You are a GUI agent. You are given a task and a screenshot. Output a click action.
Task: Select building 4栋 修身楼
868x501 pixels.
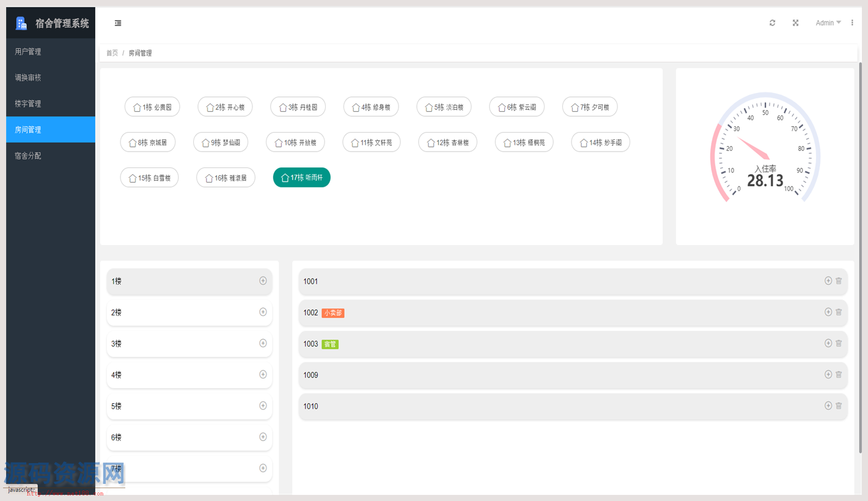tap(371, 107)
